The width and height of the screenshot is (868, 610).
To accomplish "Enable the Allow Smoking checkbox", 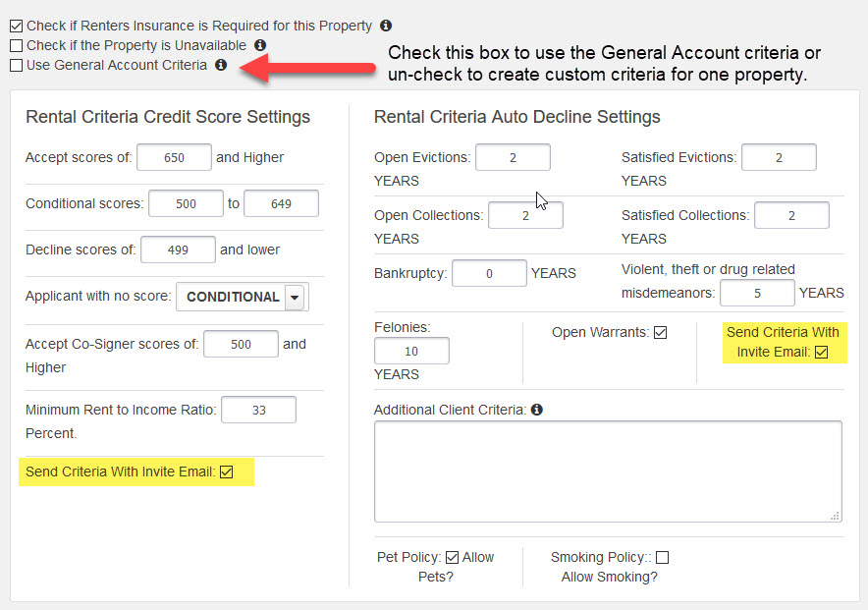I will click(x=662, y=556).
